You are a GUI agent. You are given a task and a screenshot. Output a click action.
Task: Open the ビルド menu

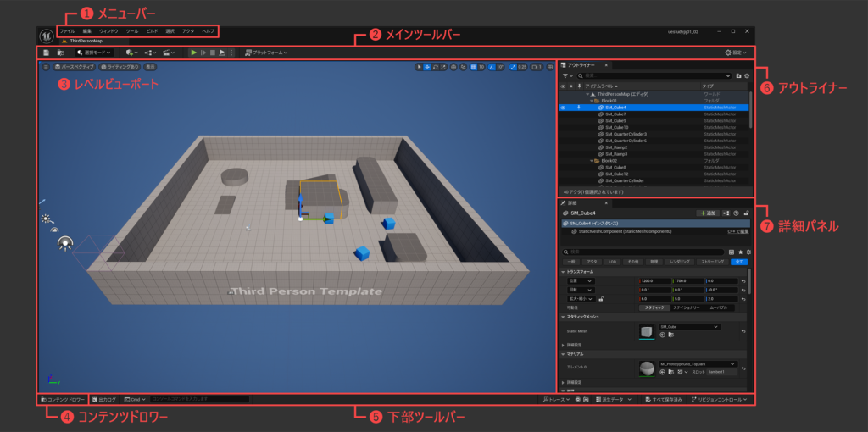152,31
